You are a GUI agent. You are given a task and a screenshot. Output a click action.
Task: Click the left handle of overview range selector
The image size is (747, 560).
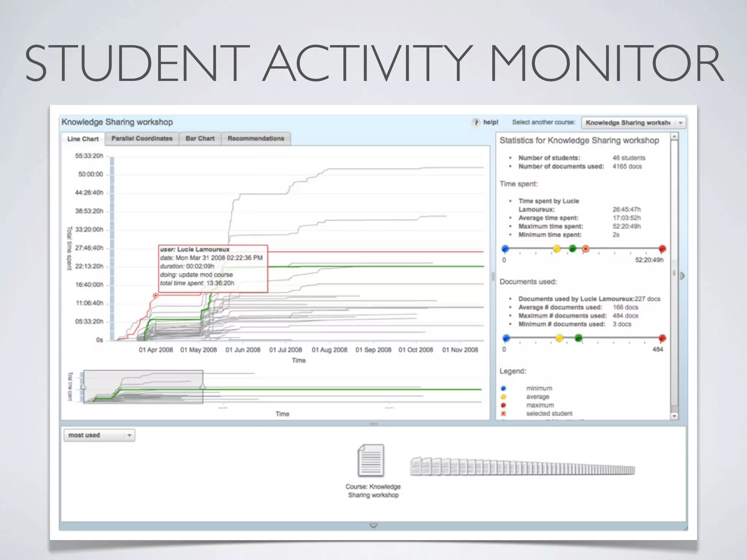point(83,386)
